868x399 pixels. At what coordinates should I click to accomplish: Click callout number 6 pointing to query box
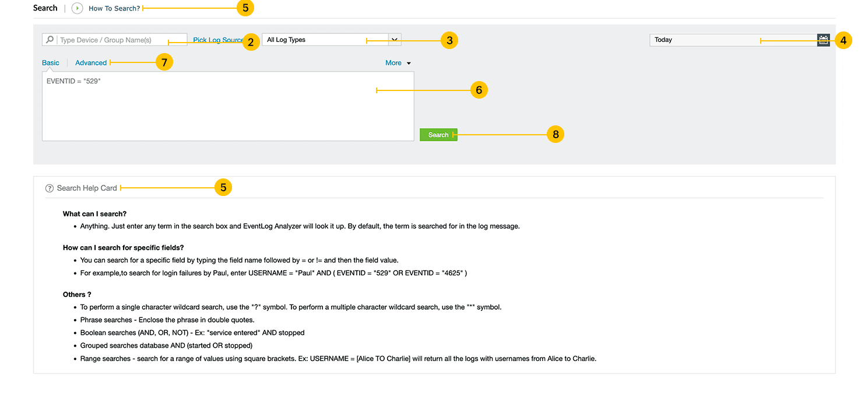click(x=479, y=89)
